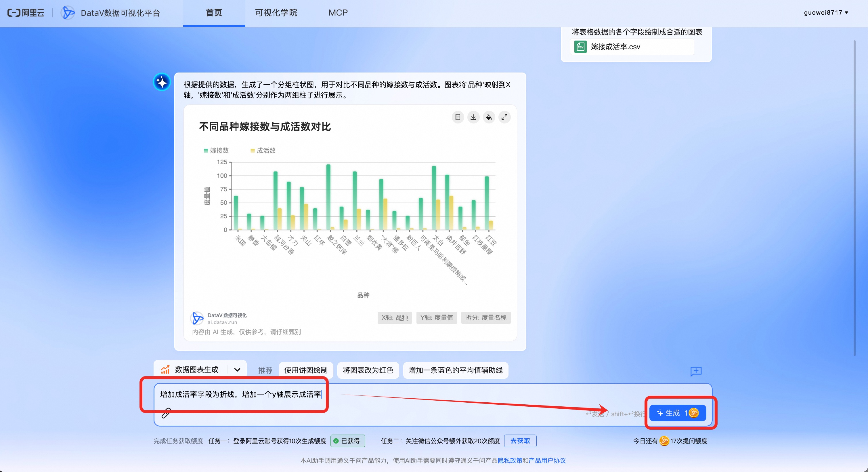Click the X轴: 品种 tag
Image resolution: width=868 pixels, height=472 pixels.
tap(395, 317)
